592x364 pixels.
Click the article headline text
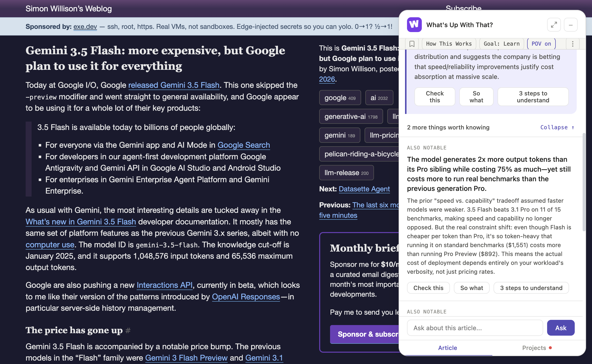click(x=155, y=58)
